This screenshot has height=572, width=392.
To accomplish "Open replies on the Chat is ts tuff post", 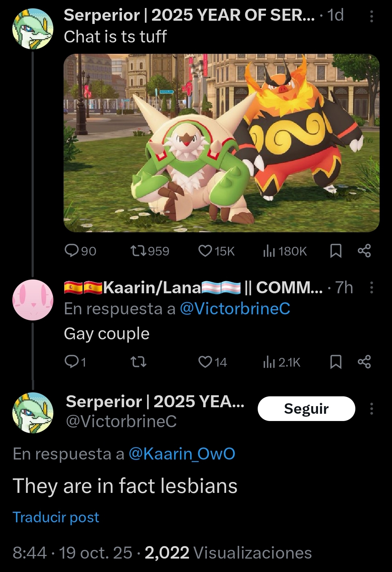I will [x=80, y=251].
